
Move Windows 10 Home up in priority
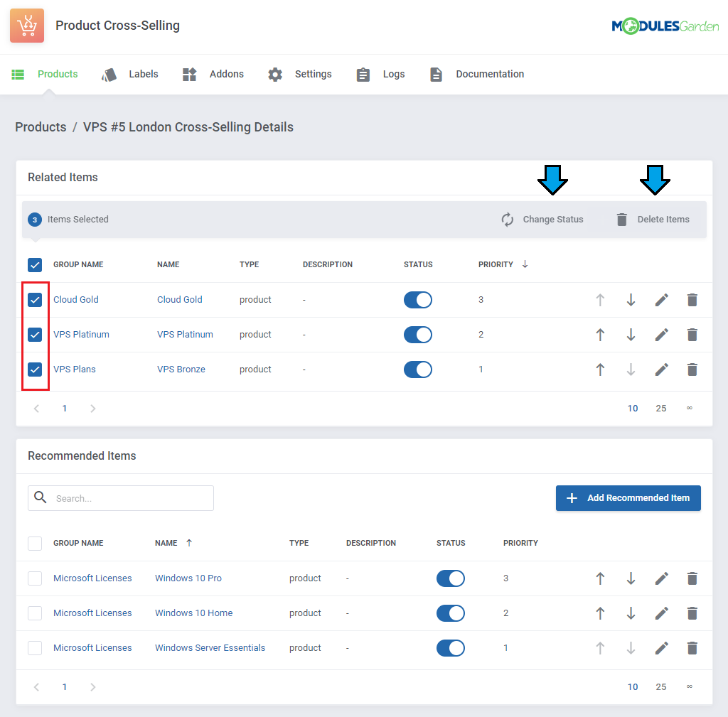(x=600, y=613)
